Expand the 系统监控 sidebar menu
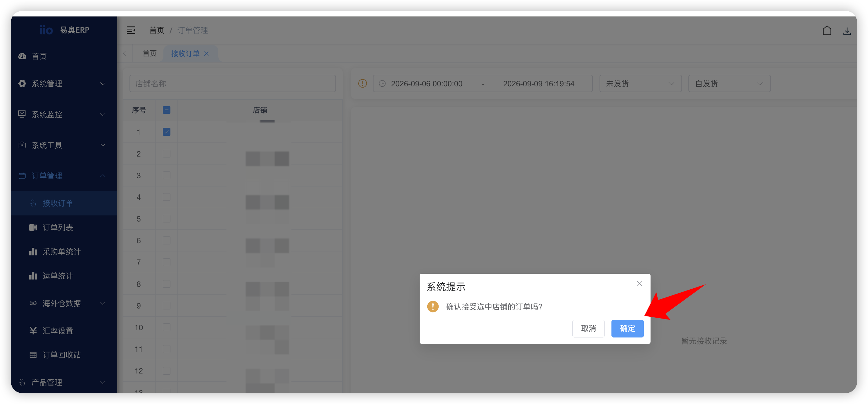This screenshot has width=868, height=404. coord(64,114)
